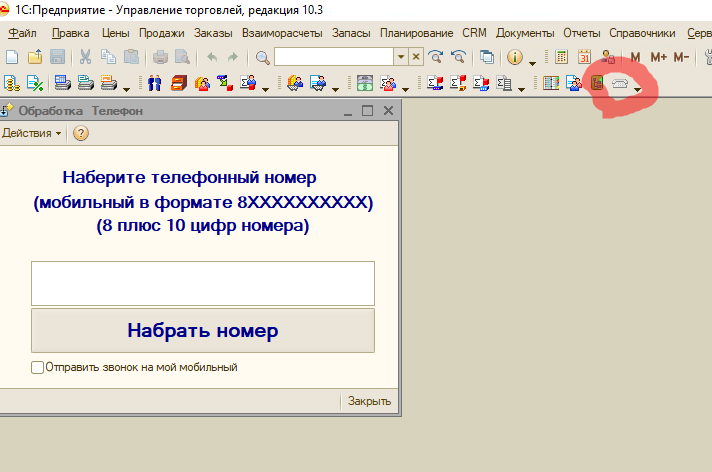Open the Calendar 31 icon
Screen dimensions: 712x472
point(584,57)
